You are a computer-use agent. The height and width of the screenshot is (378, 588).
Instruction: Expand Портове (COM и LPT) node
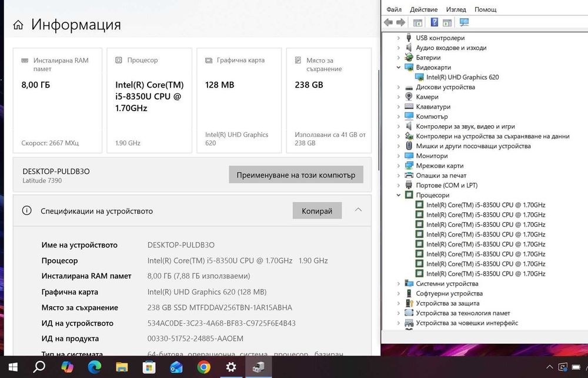click(398, 185)
